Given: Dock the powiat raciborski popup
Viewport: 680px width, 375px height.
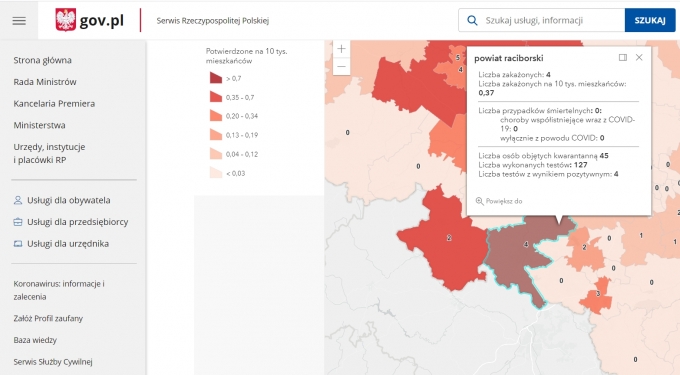Looking at the screenshot, I should pos(623,58).
